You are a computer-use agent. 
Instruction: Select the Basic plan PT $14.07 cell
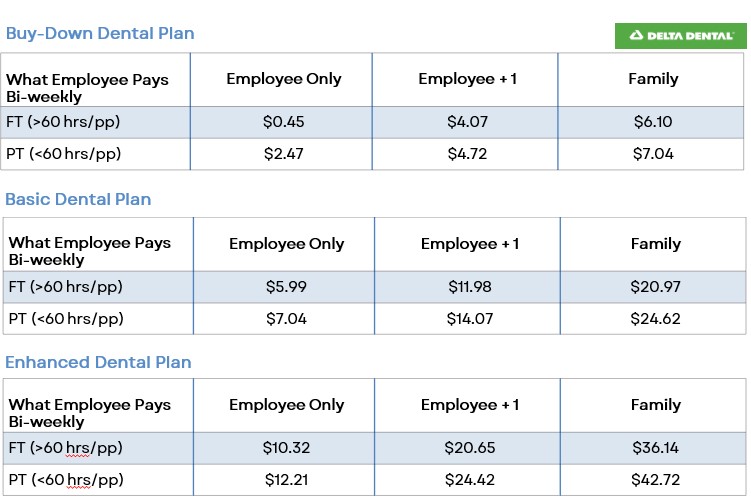[469, 319]
